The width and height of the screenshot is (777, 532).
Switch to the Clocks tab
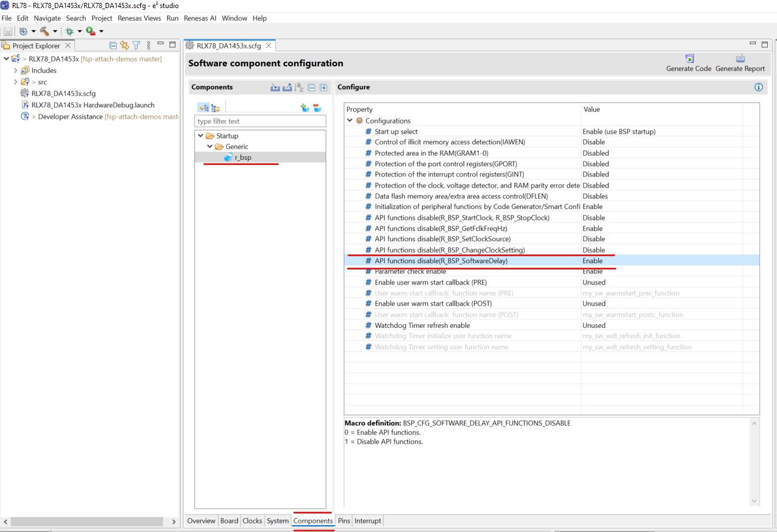pos(252,521)
